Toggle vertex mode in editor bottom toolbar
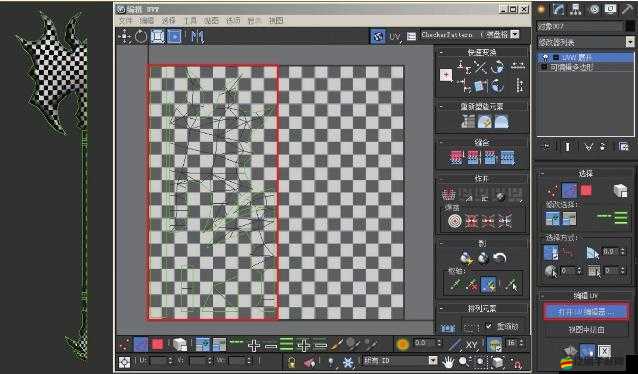Image resolution: width=638 pixels, height=374 pixels. tap(124, 345)
